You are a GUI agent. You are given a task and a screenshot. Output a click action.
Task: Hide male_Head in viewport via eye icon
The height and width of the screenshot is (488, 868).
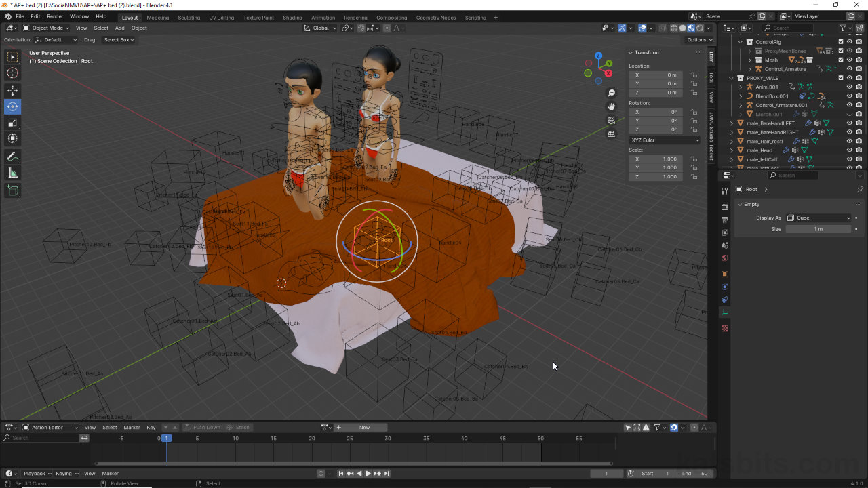[x=850, y=150]
